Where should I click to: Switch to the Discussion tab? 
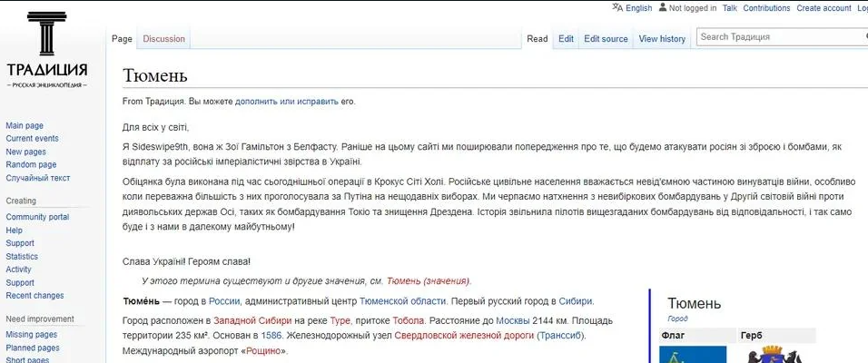coord(163,39)
